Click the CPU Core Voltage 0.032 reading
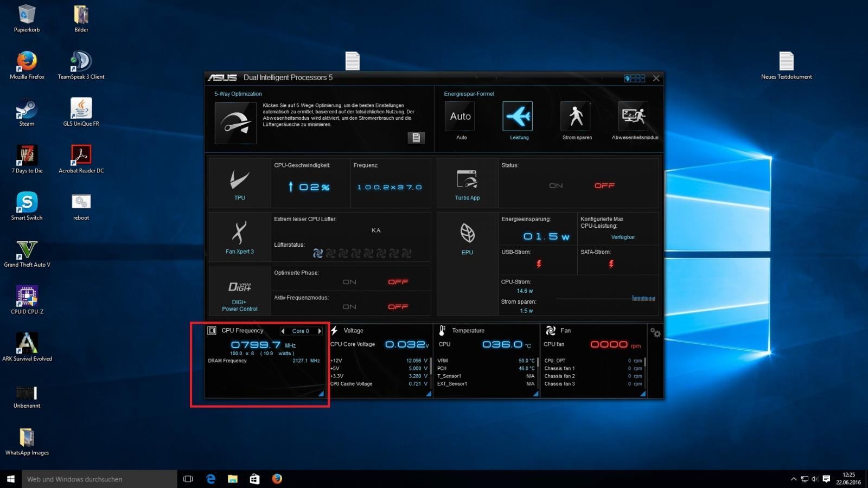The image size is (868, 488). tap(407, 344)
